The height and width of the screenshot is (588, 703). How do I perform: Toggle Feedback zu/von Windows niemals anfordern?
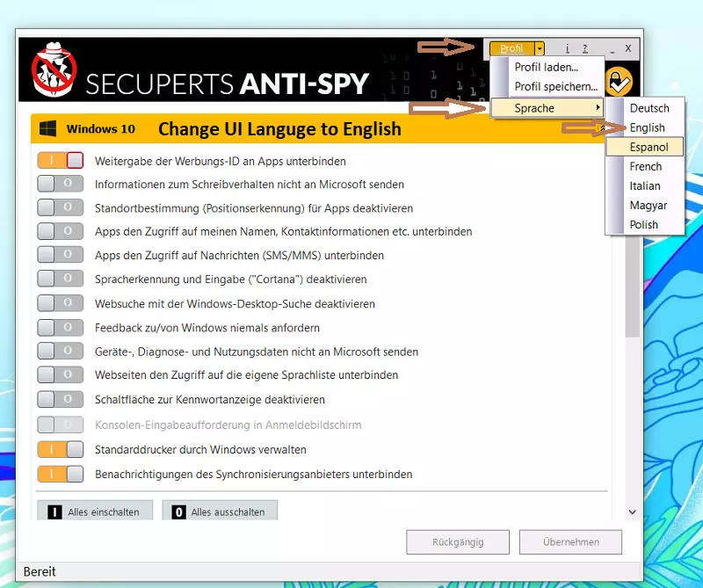[x=61, y=327]
